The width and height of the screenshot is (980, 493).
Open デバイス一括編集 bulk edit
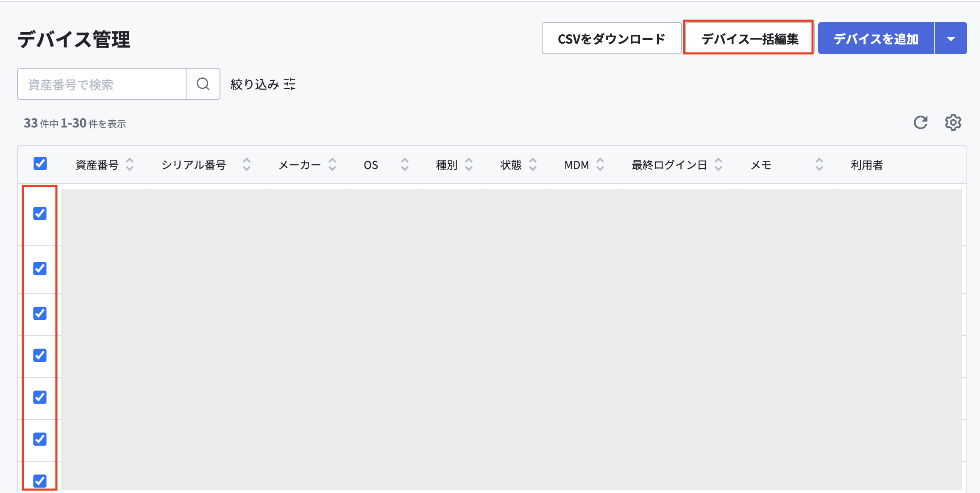tap(749, 39)
